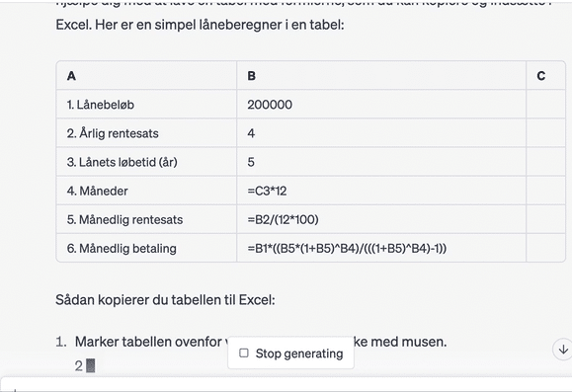Click the Månedlig rentesats label
This screenshot has width=572, height=392.
[x=124, y=219]
